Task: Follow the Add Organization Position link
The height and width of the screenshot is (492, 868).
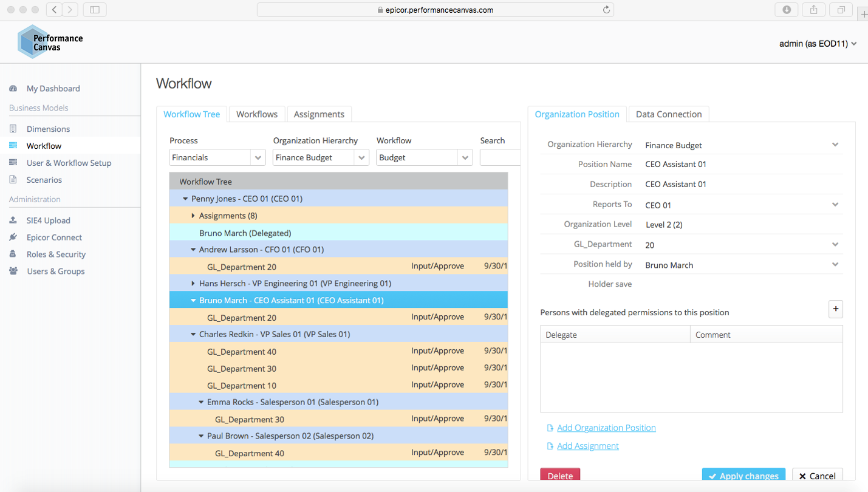Action: [x=606, y=427]
